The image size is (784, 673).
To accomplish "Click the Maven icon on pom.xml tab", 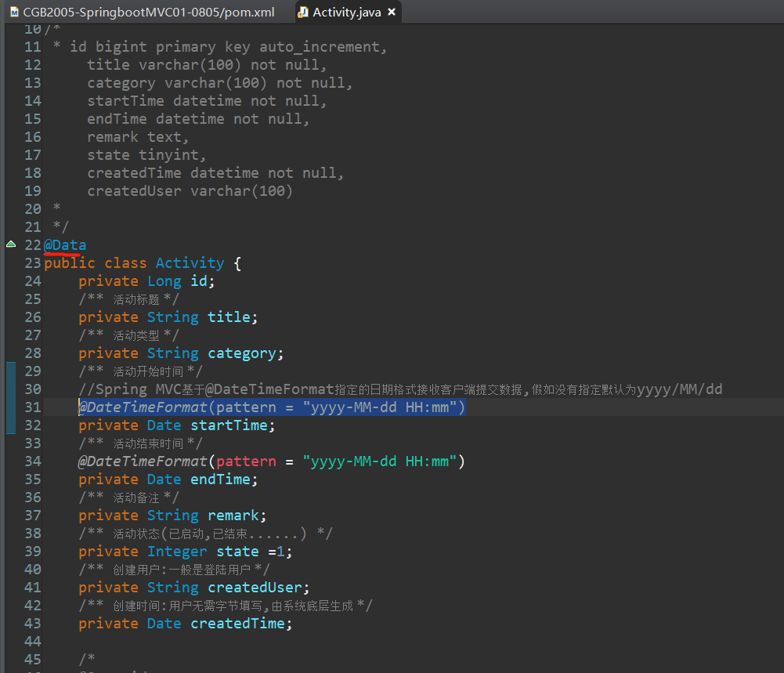I will tap(15, 12).
